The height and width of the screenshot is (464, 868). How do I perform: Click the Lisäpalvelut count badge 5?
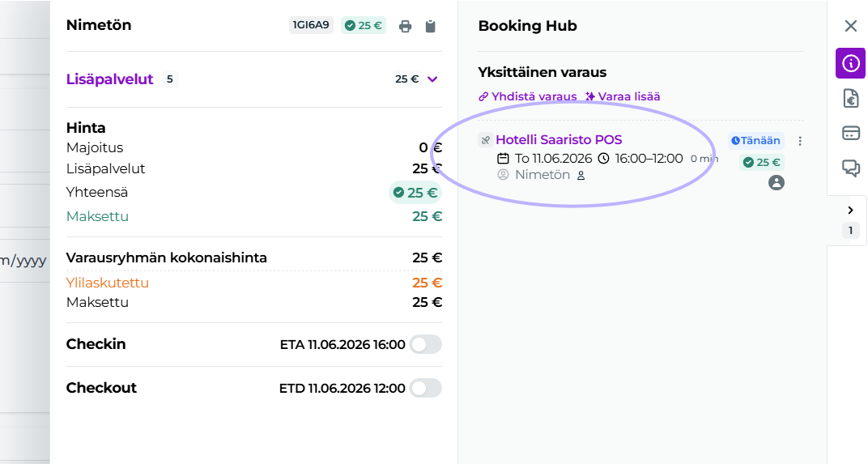169,79
